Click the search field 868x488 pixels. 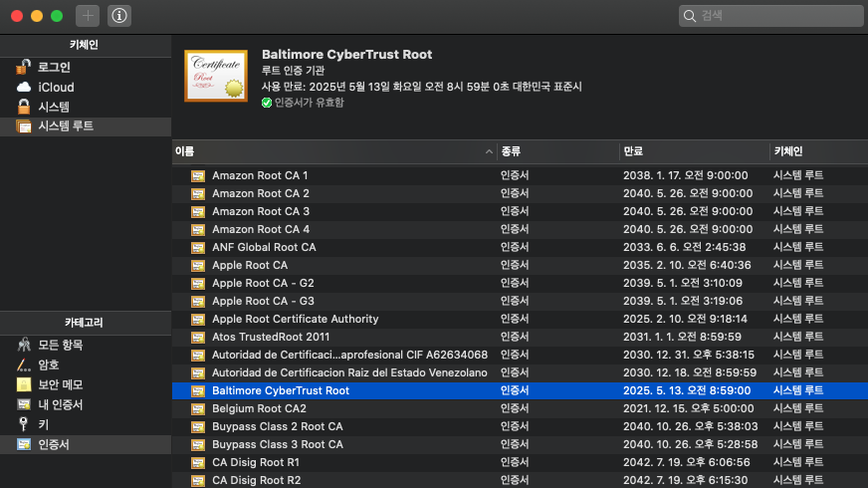pyautogui.click(x=770, y=16)
